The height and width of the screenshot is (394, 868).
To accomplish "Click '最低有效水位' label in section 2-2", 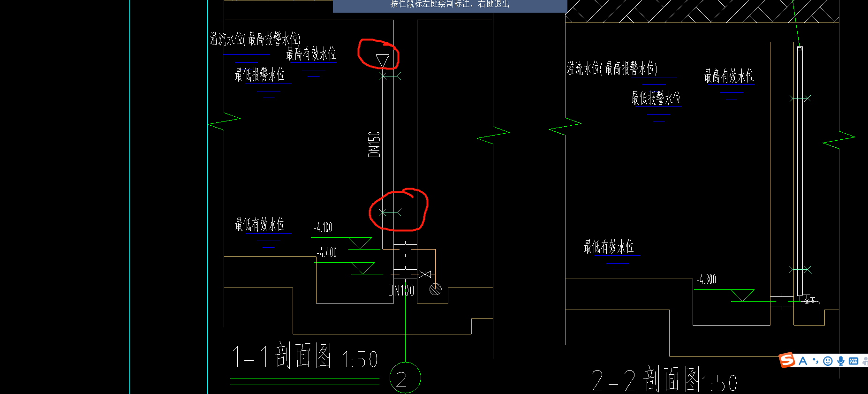I will pos(609,246).
